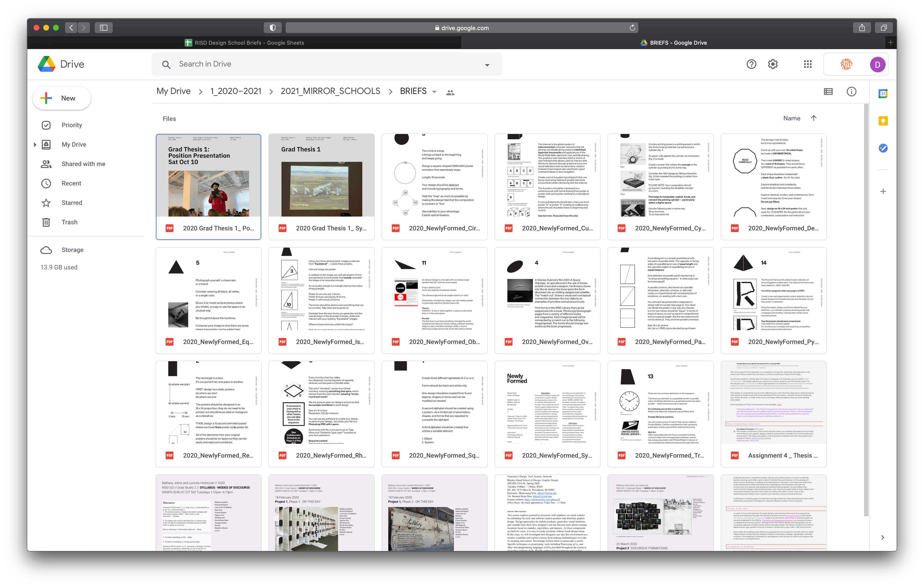The image size is (924, 587).
Task: Select 2020_NewlyFormed_Cu... PDF
Action: (548, 187)
